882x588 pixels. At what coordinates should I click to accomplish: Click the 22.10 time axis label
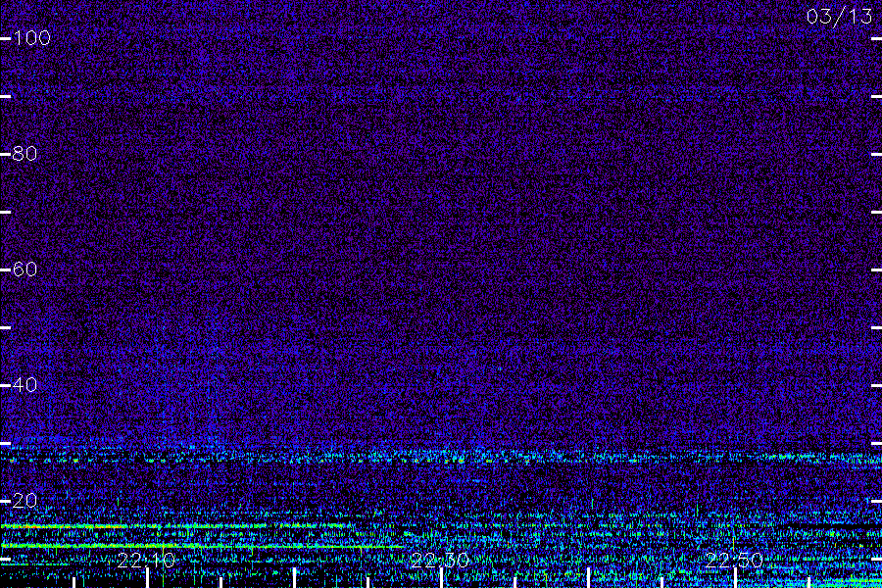[146, 561]
